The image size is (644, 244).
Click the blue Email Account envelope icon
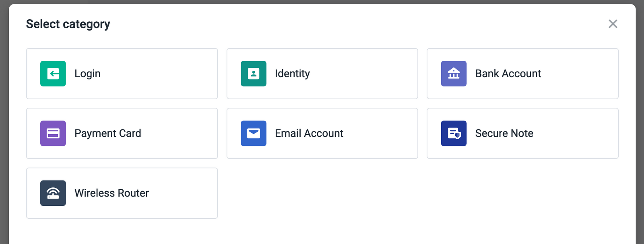(254, 133)
